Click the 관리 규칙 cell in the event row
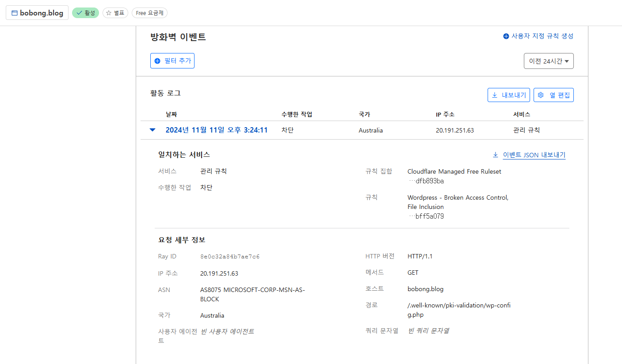Image resolution: width=622 pixels, height=364 pixels. tap(527, 130)
